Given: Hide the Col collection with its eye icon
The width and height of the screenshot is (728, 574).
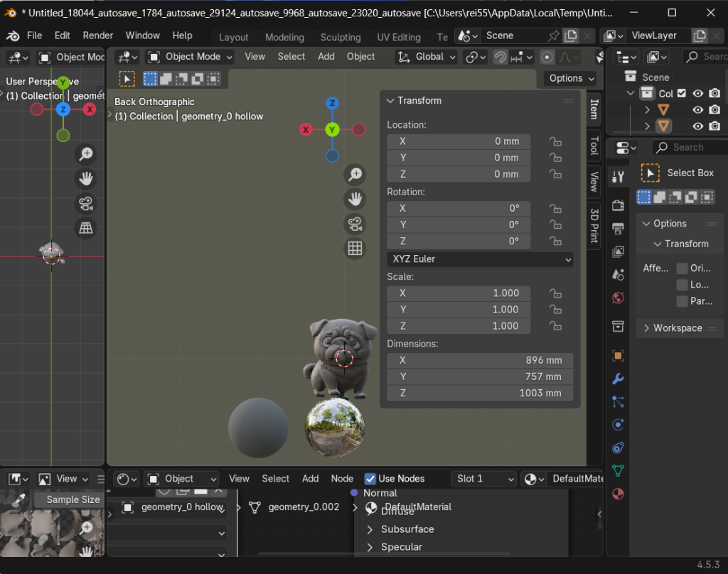Looking at the screenshot, I should click(x=698, y=93).
